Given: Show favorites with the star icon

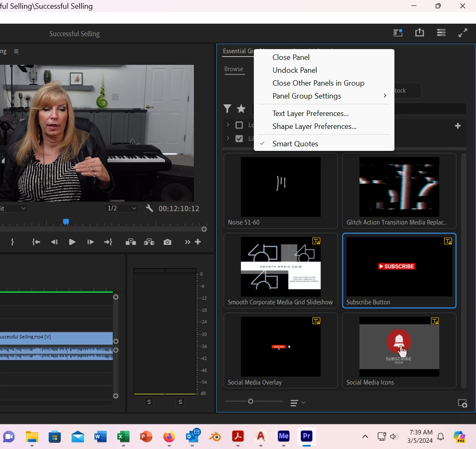Looking at the screenshot, I should coord(241,109).
